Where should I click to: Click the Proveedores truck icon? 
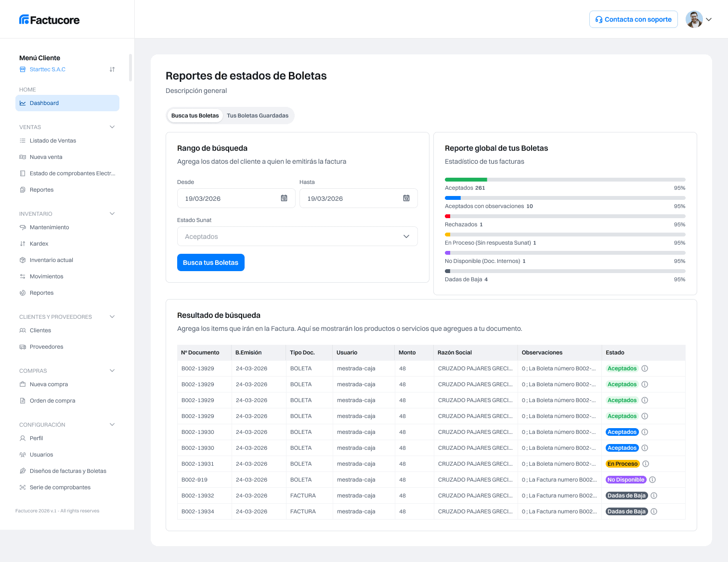click(x=23, y=347)
